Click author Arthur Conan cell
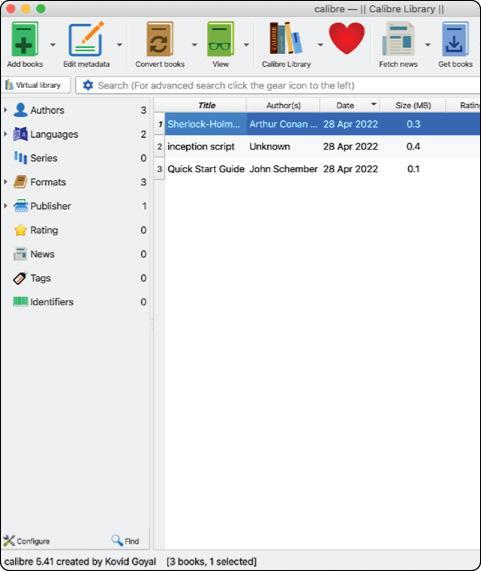Image resolution: width=481 pixels, height=571 pixels. click(283, 124)
